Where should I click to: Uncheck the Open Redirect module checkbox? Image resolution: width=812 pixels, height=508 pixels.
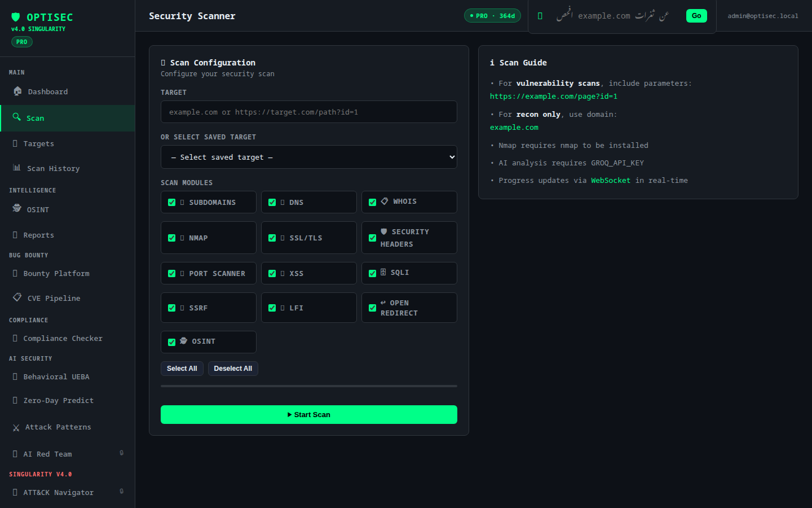pyautogui.click(x=372, y=308)
